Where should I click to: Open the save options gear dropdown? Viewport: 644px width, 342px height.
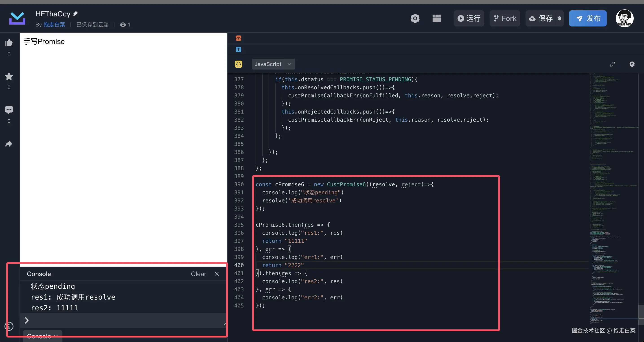[x=559, y=18]
